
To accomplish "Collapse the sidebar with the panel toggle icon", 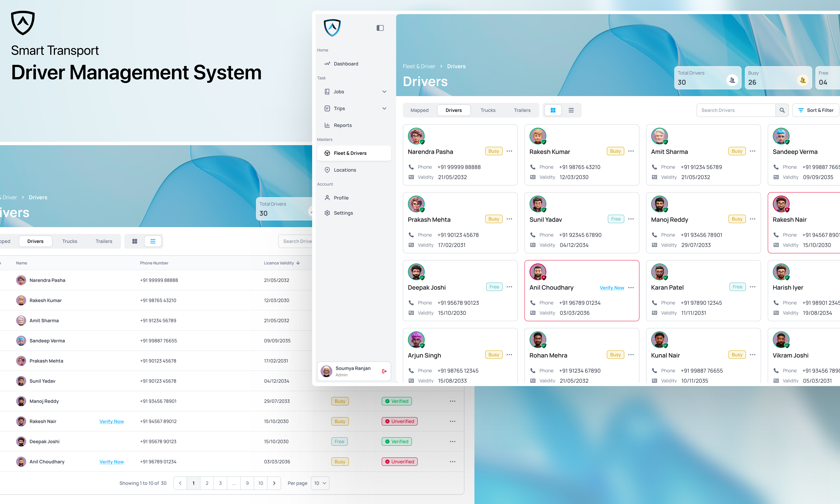I will pyautogui.click(x=380, y=28).
